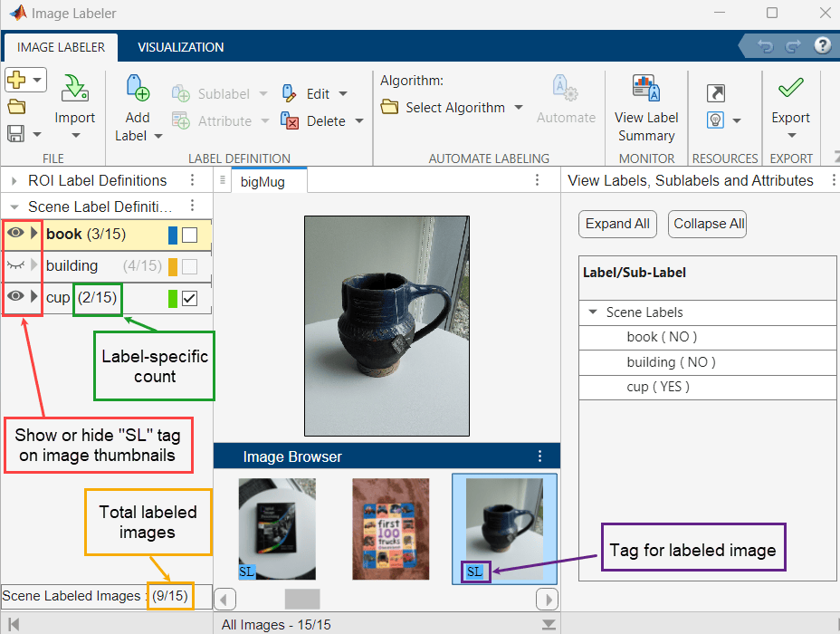The image size is (840, 634).
Task: Select the first 100 trucks book thumbnail
Action: point(390,529)
